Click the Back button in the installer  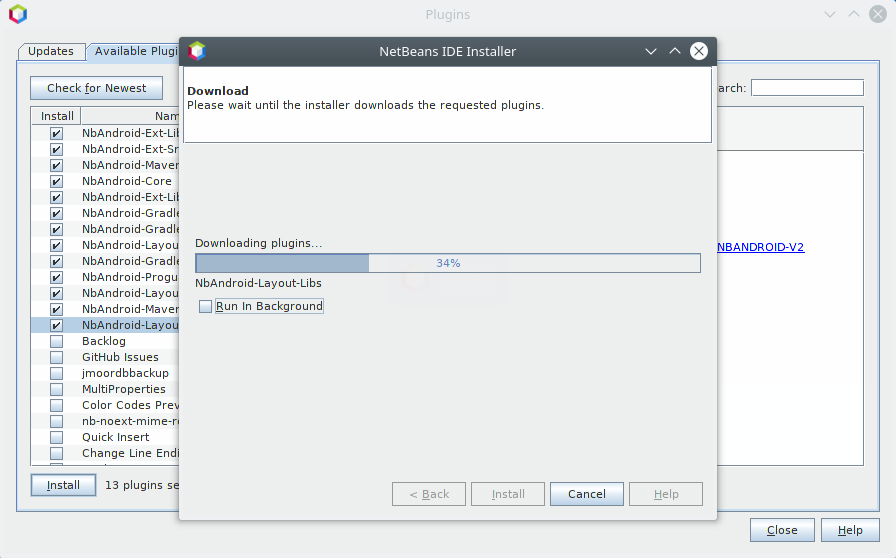click(x=429, y=494)
